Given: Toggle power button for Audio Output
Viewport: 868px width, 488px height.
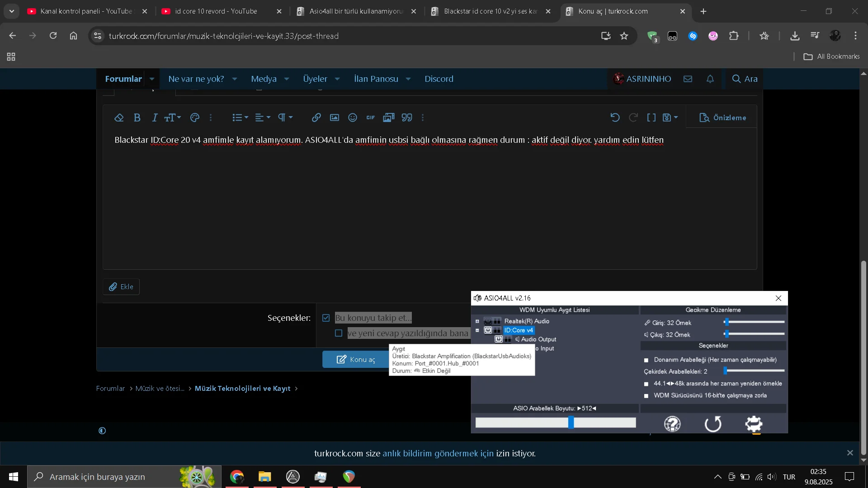Looking at the screenshot, I should point(499,339).
